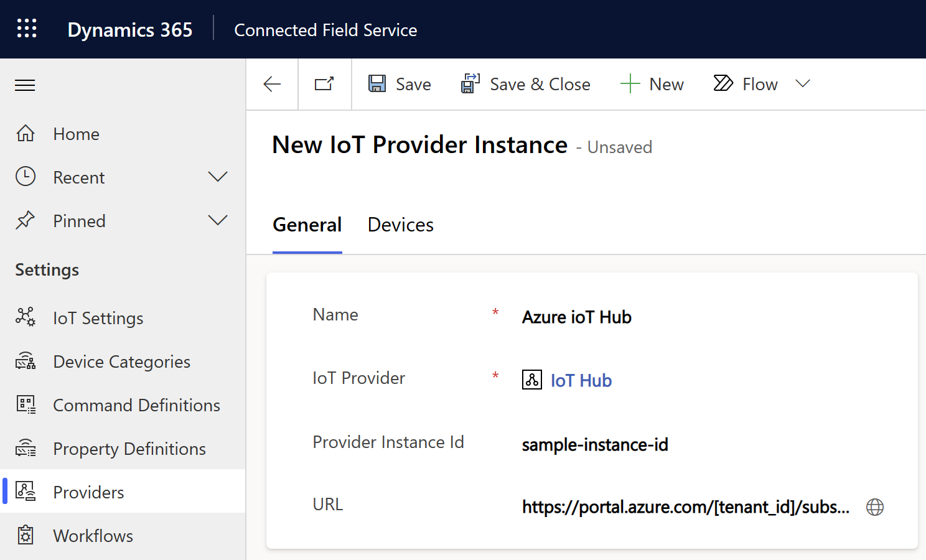Expand the Pinned section
Screen dimensions: 926x560
coord(218,220)
